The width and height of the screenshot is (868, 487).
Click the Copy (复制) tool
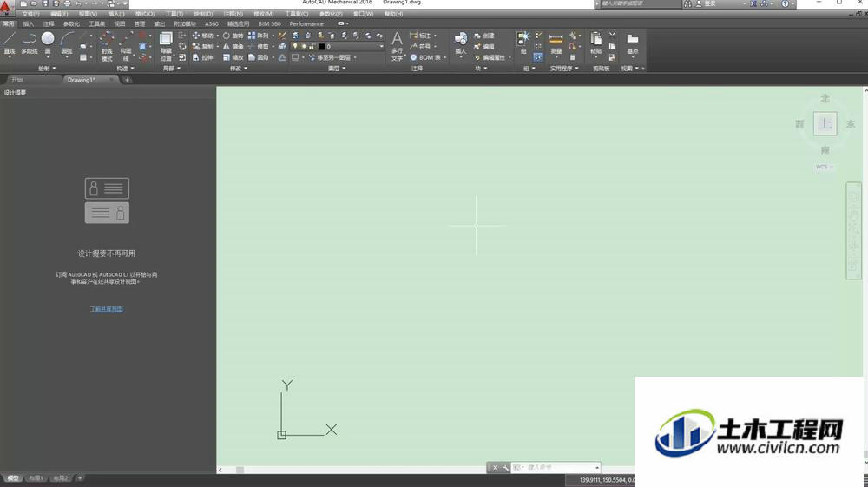point(202,47)
